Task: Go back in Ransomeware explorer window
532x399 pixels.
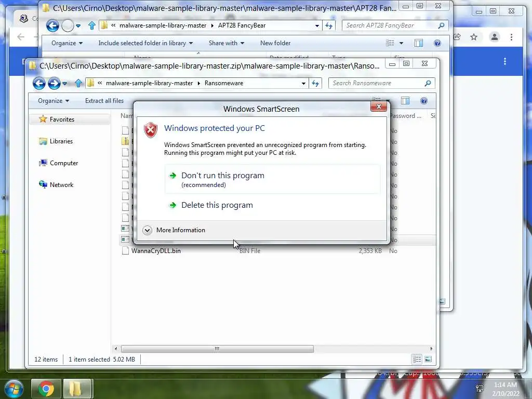Action: (x=39, y=83)
